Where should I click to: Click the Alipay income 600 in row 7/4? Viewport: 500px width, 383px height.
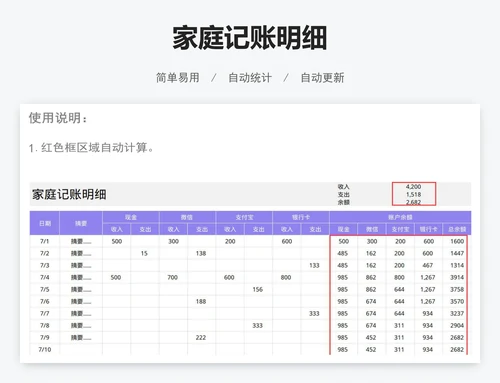229,277
